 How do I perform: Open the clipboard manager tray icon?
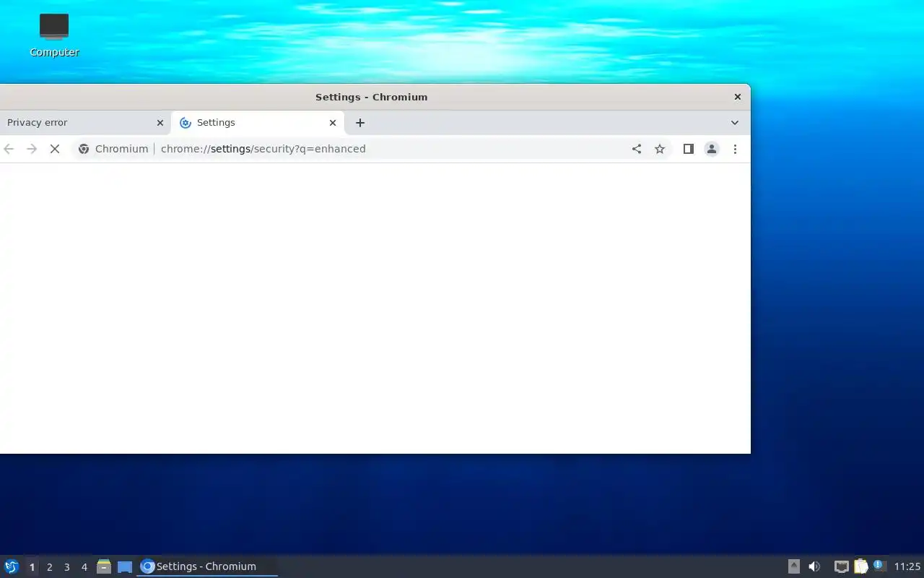coord(860,566)
